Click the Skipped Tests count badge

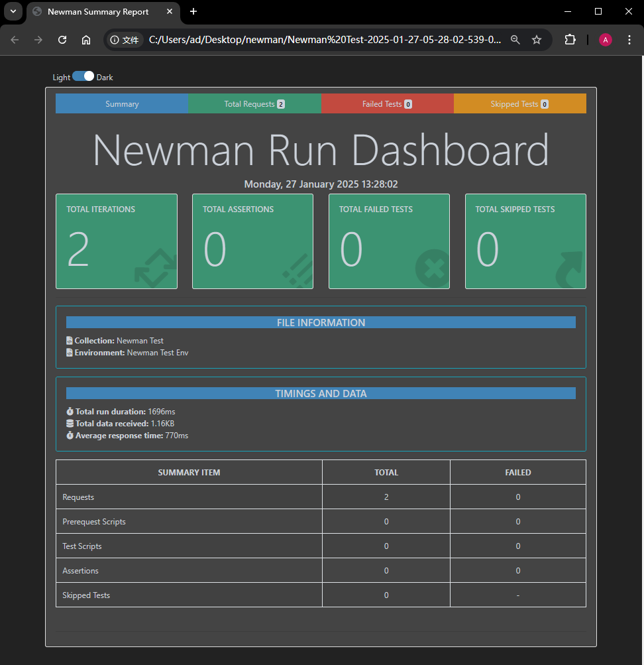point(545,104)
